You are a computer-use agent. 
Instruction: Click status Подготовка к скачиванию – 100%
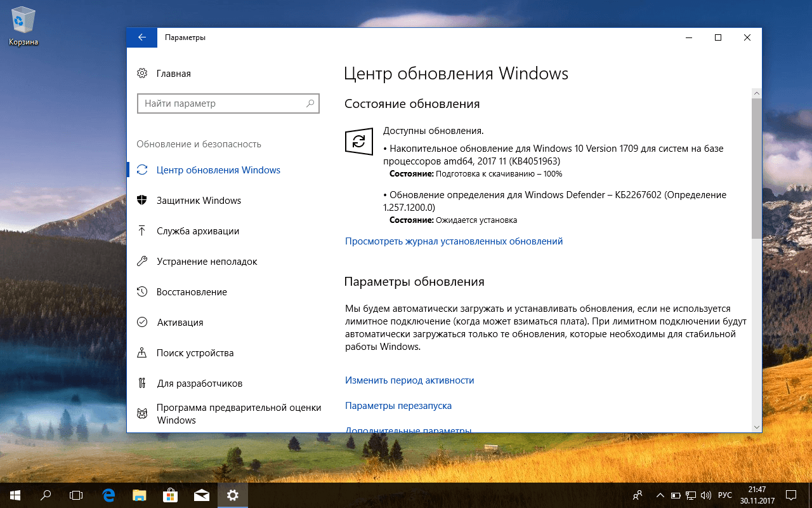(476, 173)
